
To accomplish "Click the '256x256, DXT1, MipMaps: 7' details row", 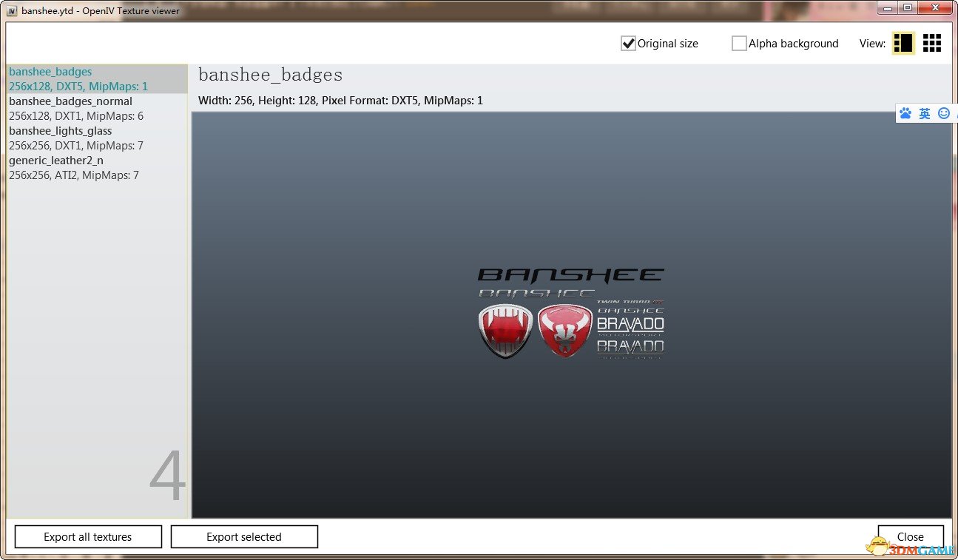I will (x=76, y=146).
